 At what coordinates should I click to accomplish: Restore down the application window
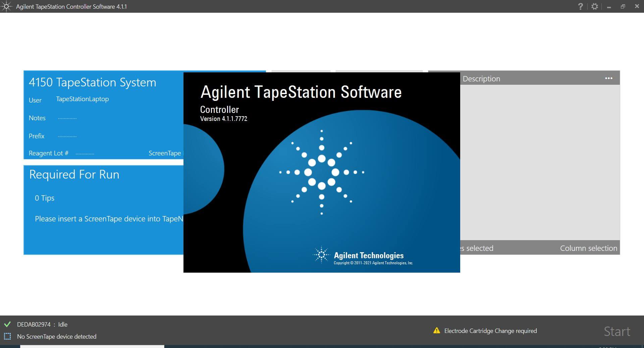pyautogui.click(x=623, y=6)
